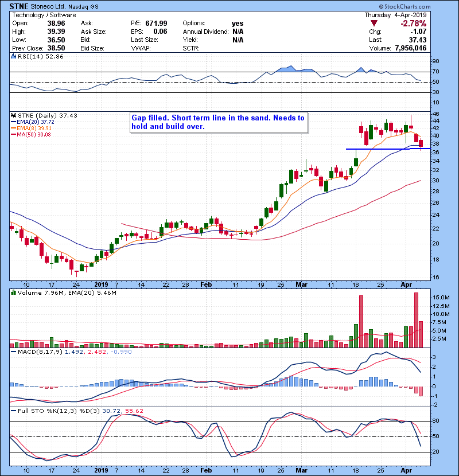
Task: Click the High value 39.39
Action: [56, 32]
